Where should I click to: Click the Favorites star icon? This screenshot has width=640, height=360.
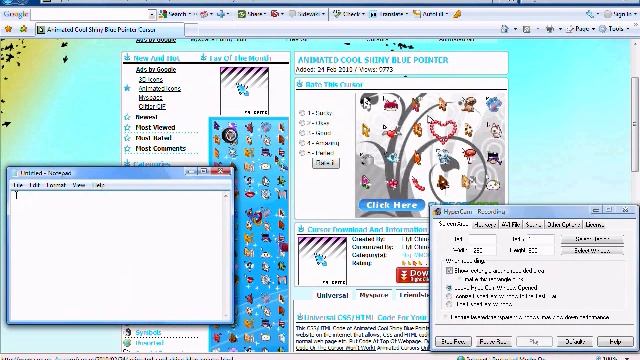click(8, 29)
